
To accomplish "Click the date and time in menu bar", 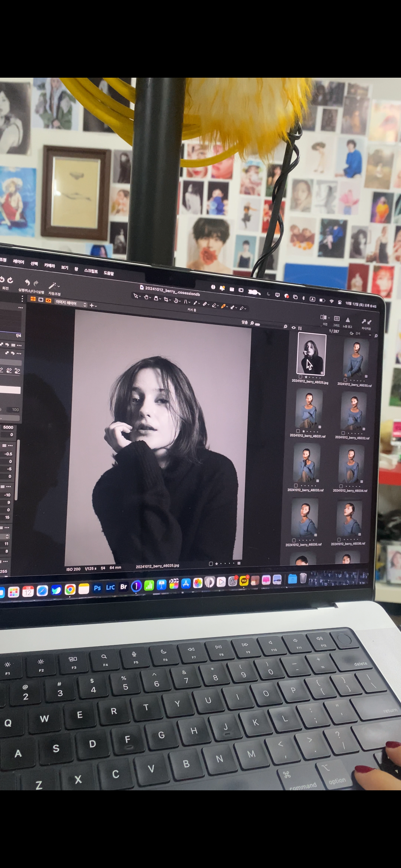I will [361, 305].
